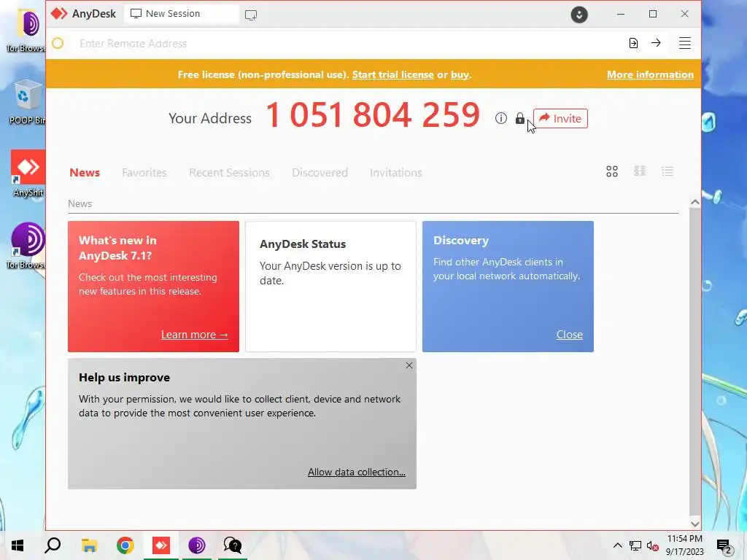Select the New Session tab

181,14
